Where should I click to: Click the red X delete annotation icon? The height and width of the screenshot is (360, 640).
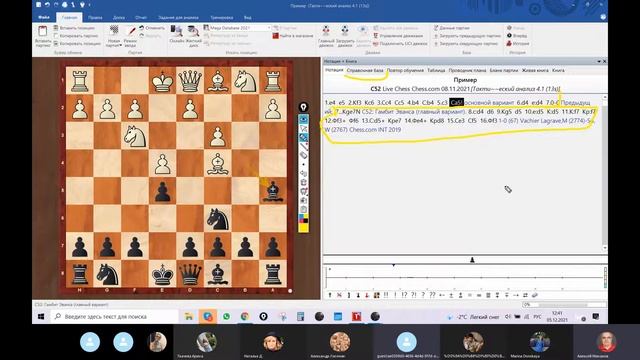[339, 295]
